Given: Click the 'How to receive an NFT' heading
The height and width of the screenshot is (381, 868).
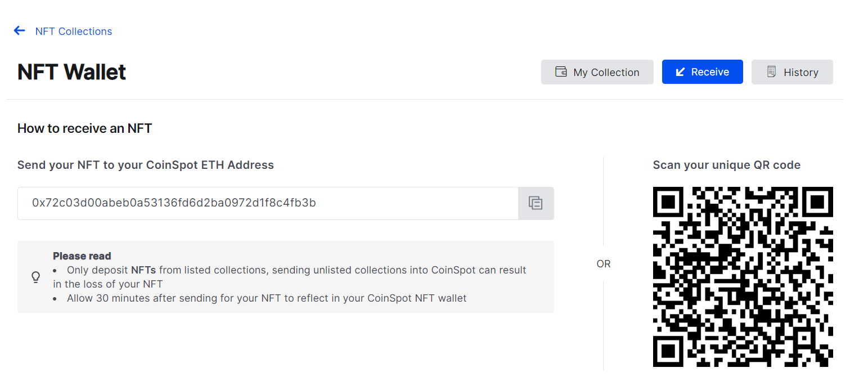Looking at the screenshot, I should tap(85, 128).
